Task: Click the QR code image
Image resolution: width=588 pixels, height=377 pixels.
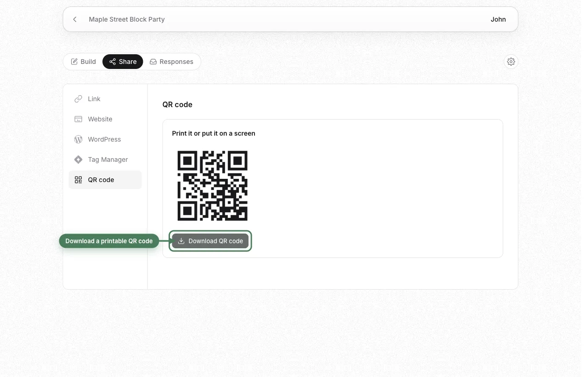Action: (x=212, y=186)
